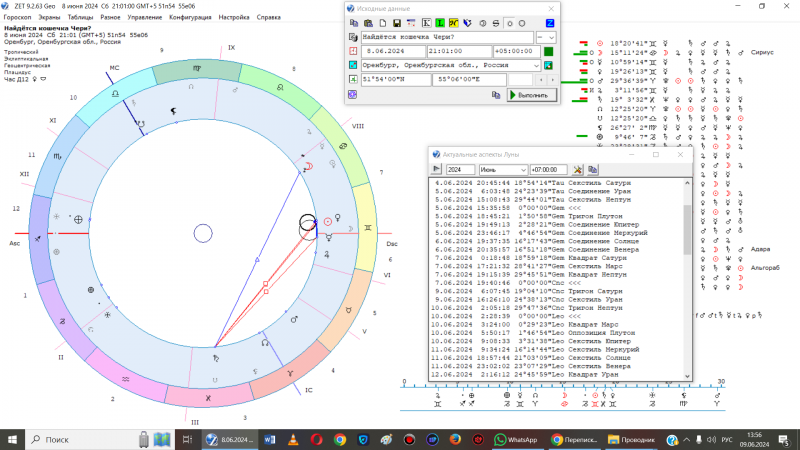
Task: Click the atlas icon right of city field
Action: (x=549, y=65)
